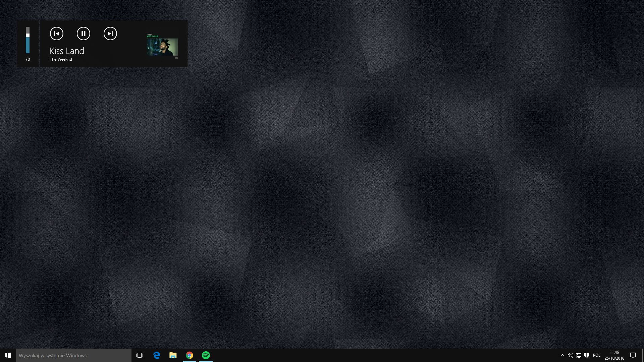Click the Kiss Land album cover thumbnail
The height and width of the screenshot is (362, 644).
point(162,46)
